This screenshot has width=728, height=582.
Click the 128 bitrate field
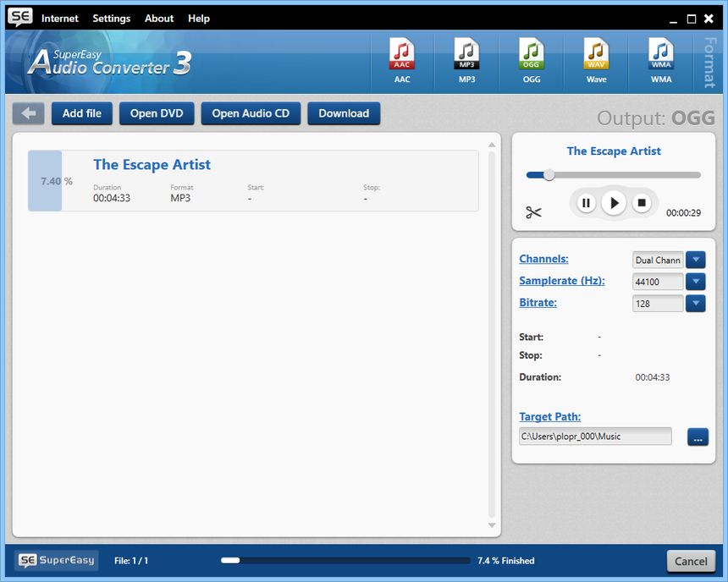658,304
